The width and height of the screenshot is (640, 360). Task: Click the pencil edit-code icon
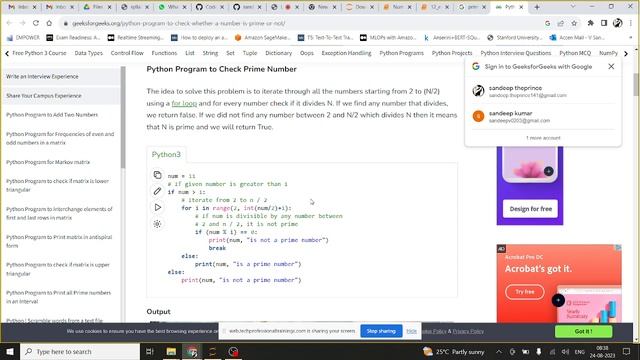coord(157,191)
